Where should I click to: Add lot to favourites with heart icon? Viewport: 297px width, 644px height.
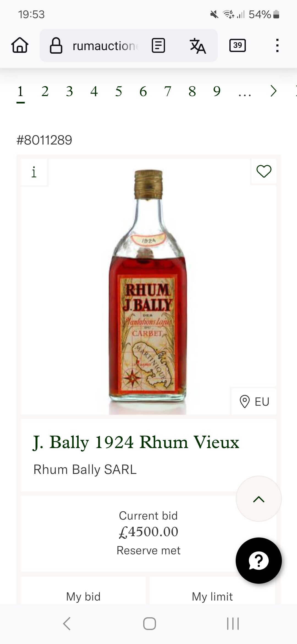click(x=264, y=171)
